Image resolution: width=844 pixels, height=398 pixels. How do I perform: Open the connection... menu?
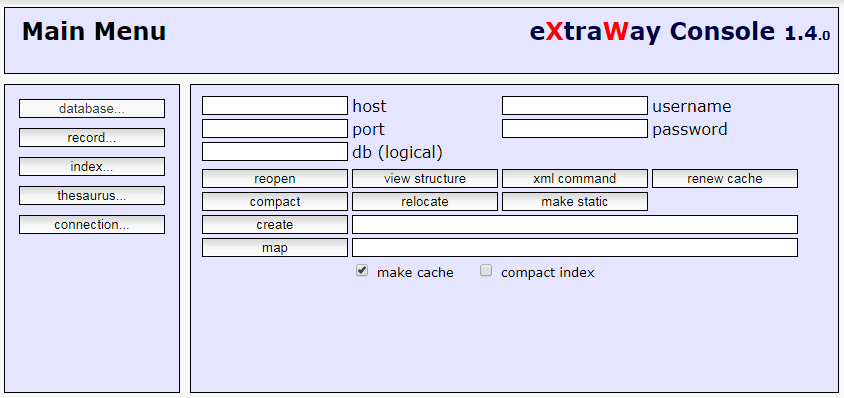point(92,225)
